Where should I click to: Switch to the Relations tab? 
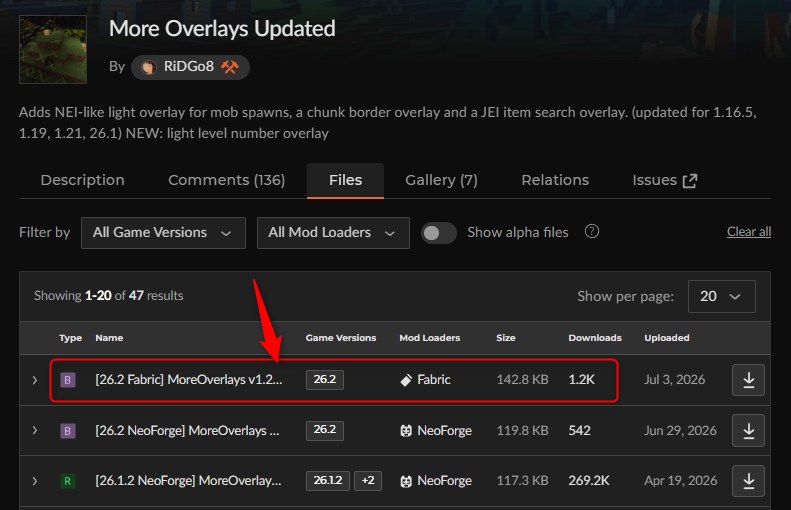click(x=555, y=180)
